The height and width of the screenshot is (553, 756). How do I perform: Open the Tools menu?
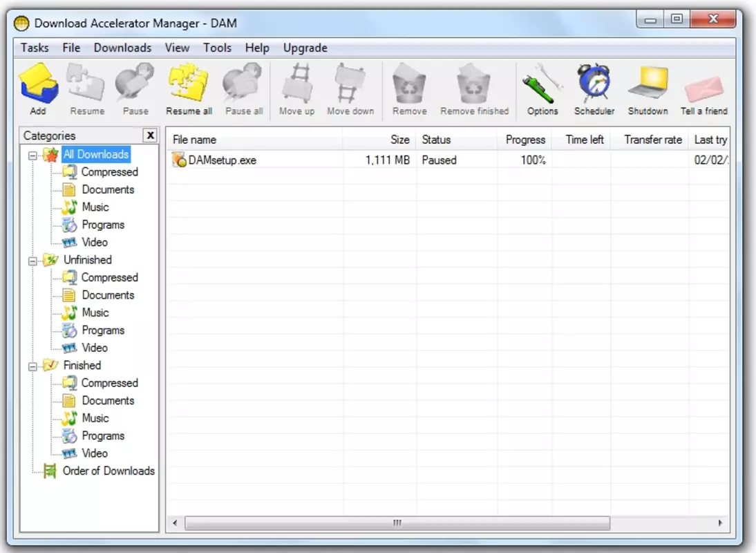click(x=217, y=48)
